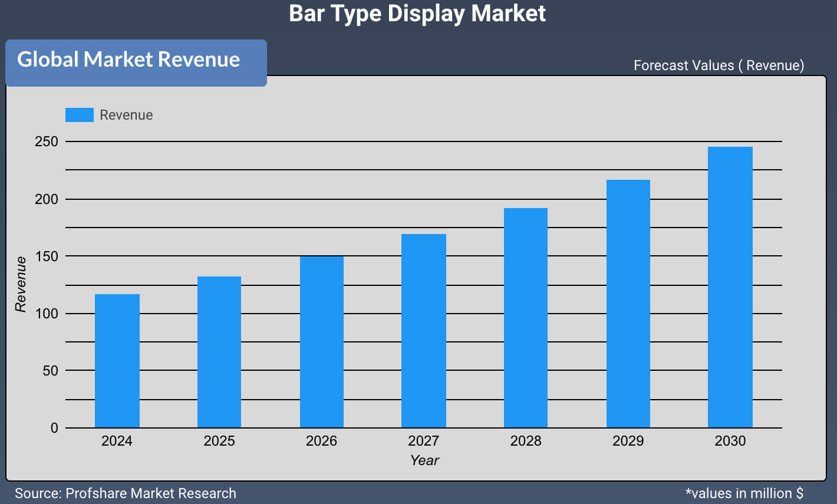Click the Bar Type Display Market title
Image resolution: width=837 pixels, height=504 pixels.
pyautogui.click(x=417, y=14)
